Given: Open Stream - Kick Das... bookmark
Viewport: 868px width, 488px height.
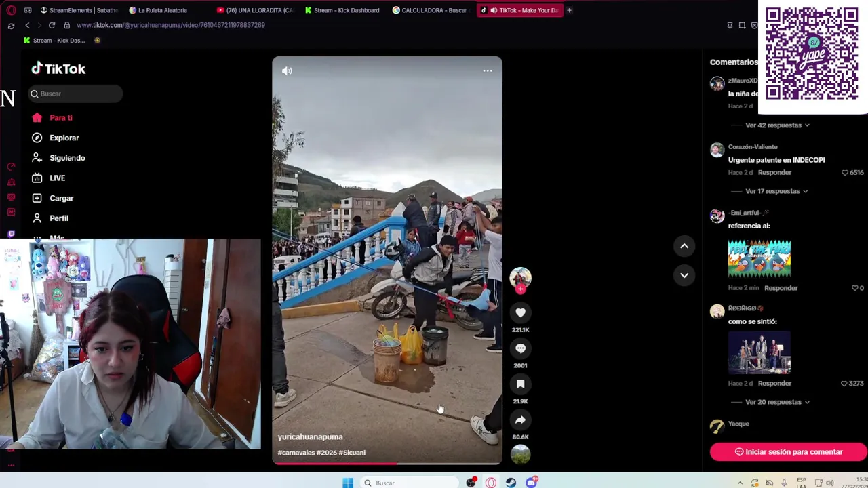Looking at the screenshot, I should click(x=54, y=41).
